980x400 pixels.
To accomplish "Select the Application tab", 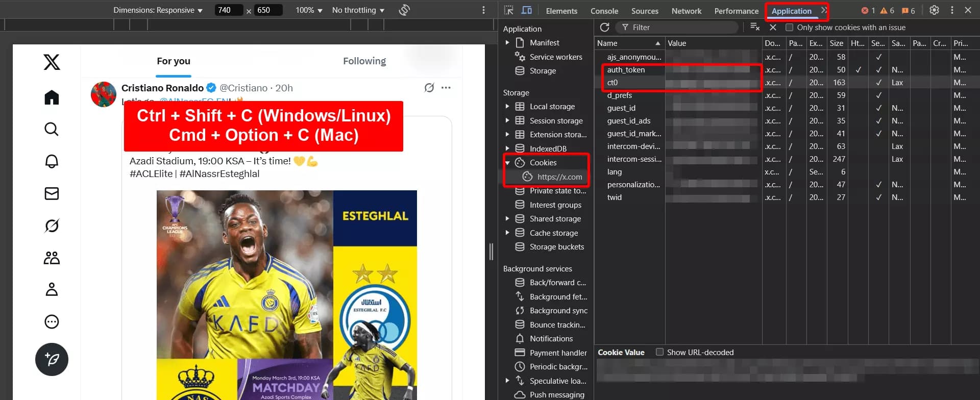I will pyautogui.click(x=791, y=11).
